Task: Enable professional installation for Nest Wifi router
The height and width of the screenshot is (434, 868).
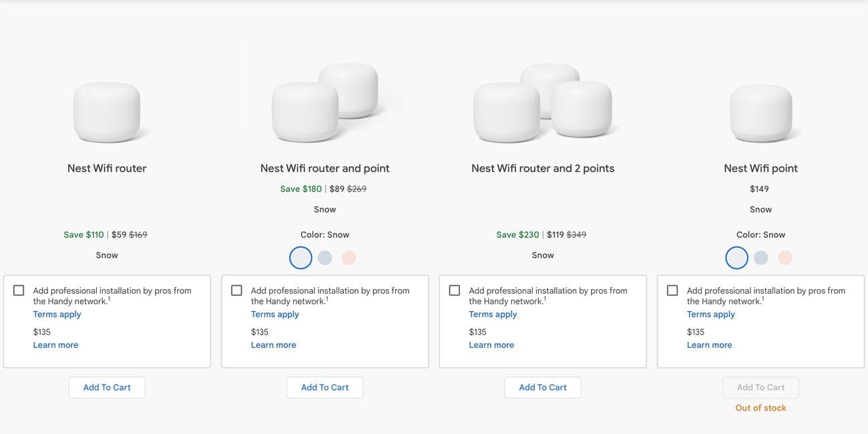Action: pyautogui.click(x=19, y=290)
